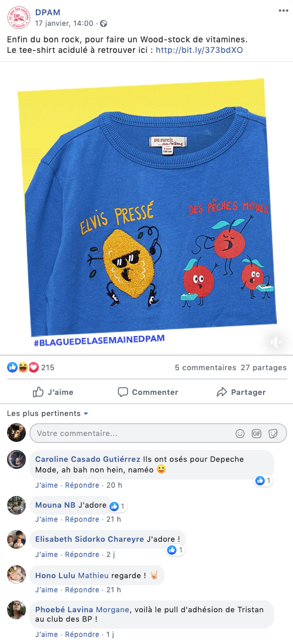Insert a GIF via the GIF icon

tap(257, 433)
